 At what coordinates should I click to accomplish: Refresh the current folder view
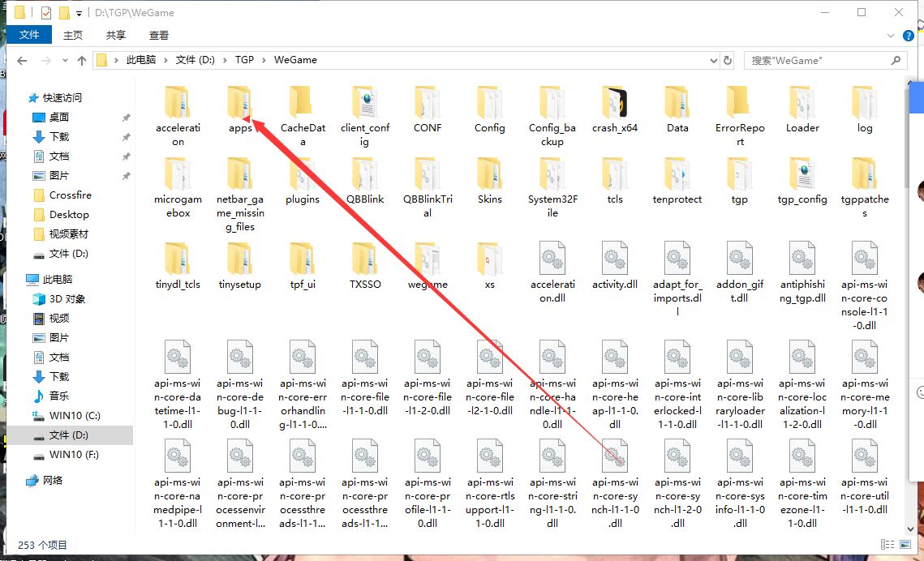[728, 60]
